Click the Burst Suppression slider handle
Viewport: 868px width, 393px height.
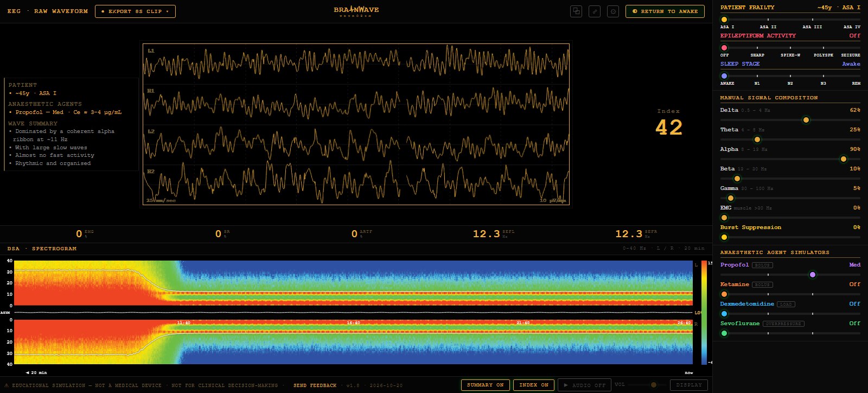(x=724, y=237)
